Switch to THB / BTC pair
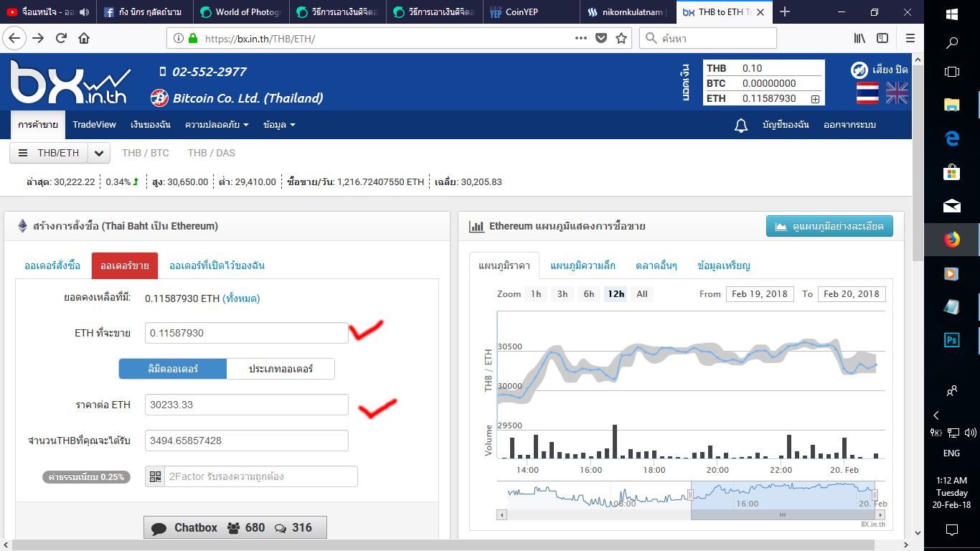 point(146,153)
